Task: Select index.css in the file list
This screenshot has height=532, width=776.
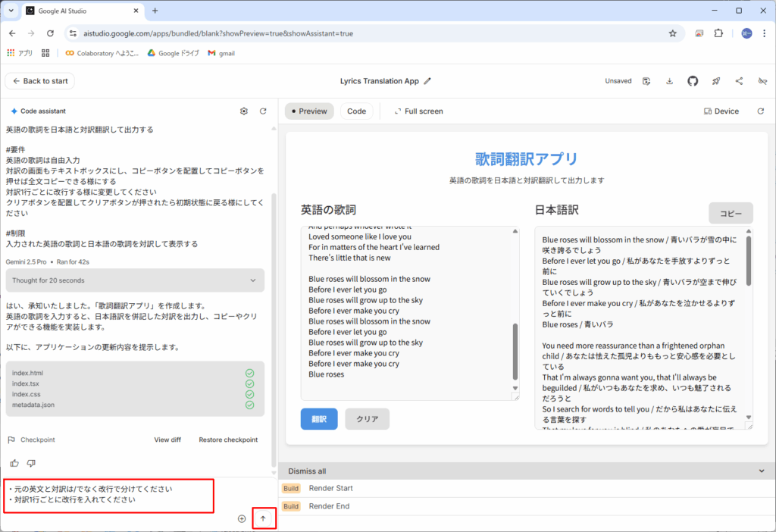Action: 27,394
